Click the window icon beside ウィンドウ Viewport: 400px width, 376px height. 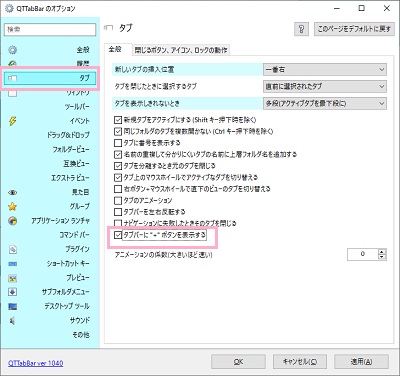pos(12,93)
